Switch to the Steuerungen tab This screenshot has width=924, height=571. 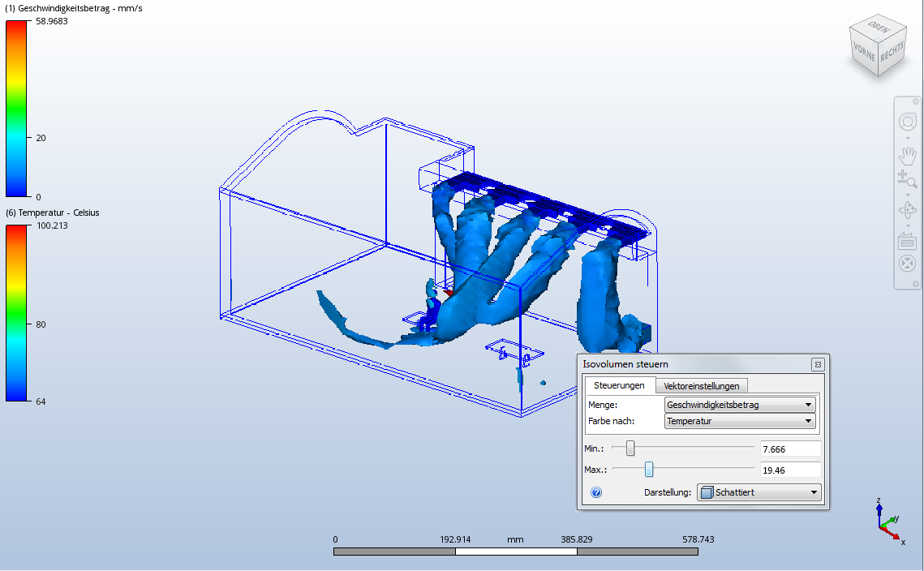point(619,385)
